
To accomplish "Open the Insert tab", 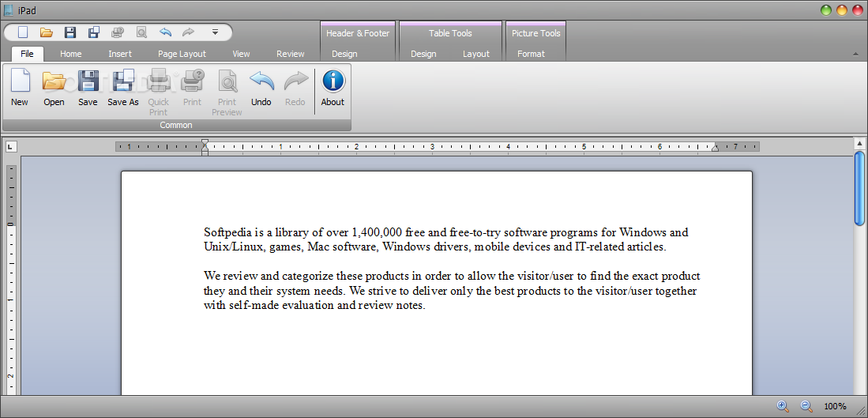I will (120, 54).
